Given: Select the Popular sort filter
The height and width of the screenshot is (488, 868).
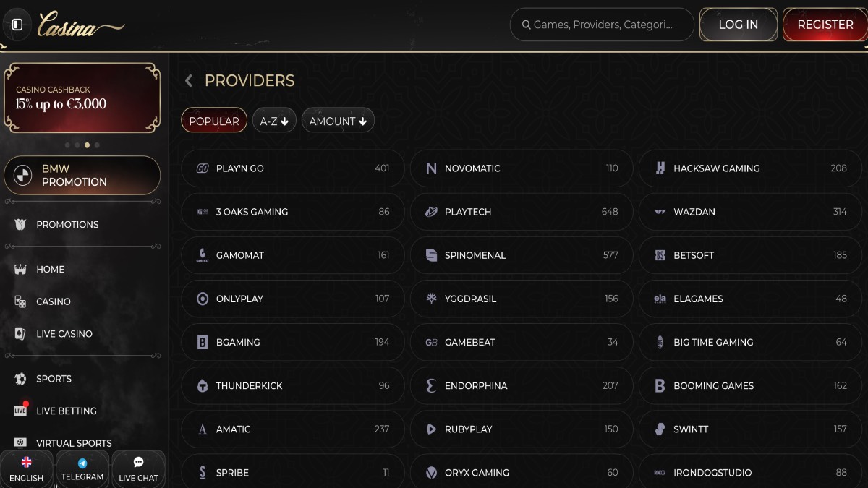Looking at the screenshot, I should tap(214, 121).
